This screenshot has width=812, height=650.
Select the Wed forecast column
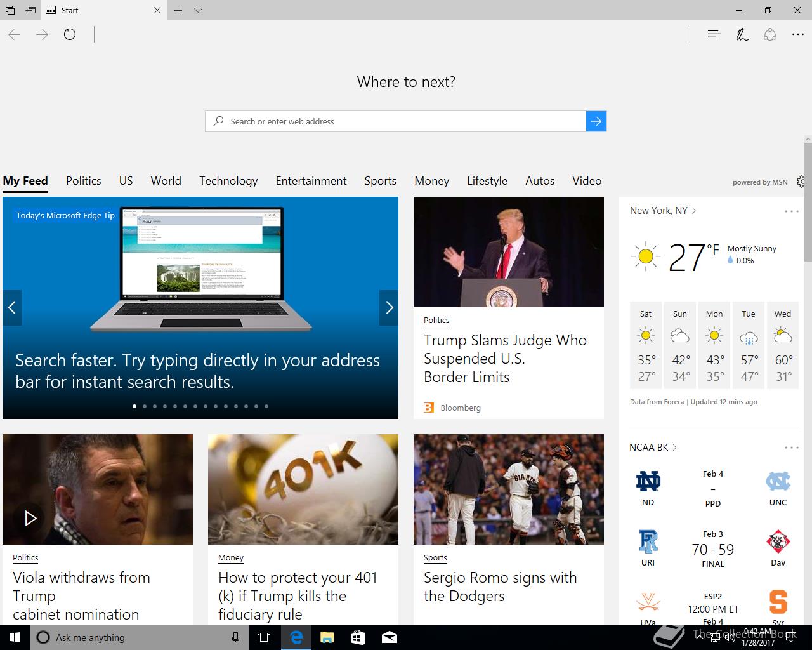click(x=783, y=345)
